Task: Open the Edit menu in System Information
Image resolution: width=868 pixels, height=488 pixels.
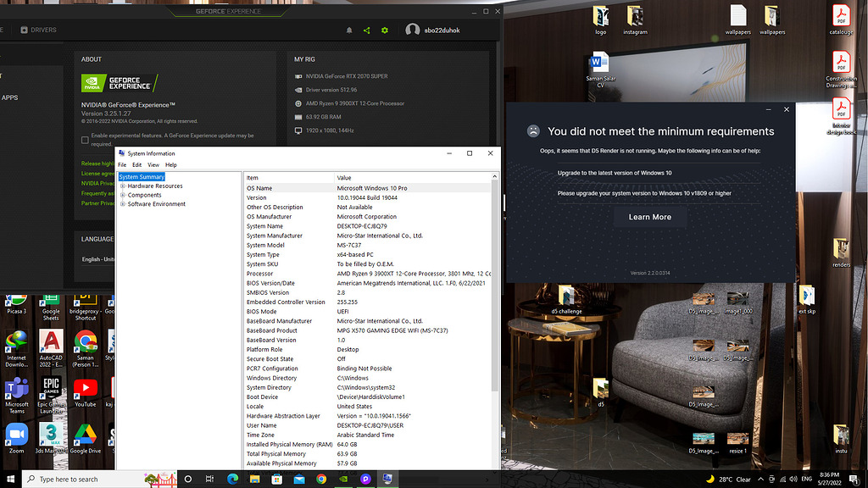Action: tap(136, 165)
